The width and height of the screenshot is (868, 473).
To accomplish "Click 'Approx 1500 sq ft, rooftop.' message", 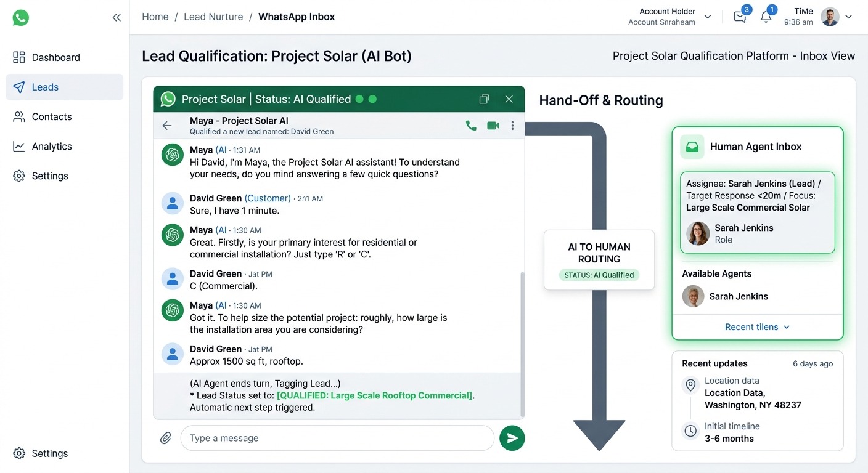I will point(247,362).
